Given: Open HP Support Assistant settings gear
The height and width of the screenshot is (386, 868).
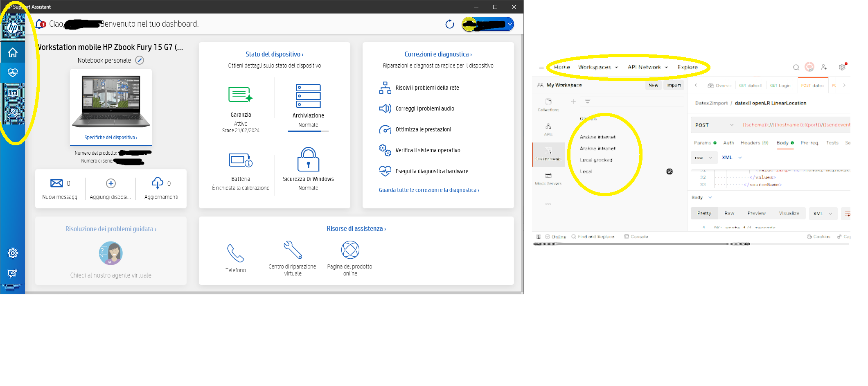Looking at the screenshot, I should click(13, 253).
